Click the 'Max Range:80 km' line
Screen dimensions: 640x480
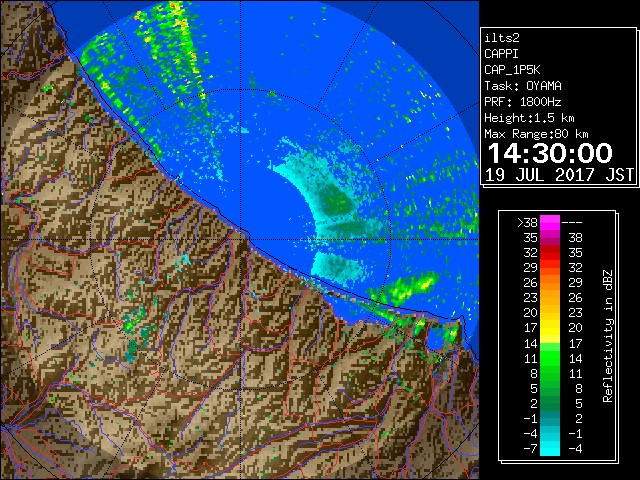pyautogui.click(x=536, y=134)
